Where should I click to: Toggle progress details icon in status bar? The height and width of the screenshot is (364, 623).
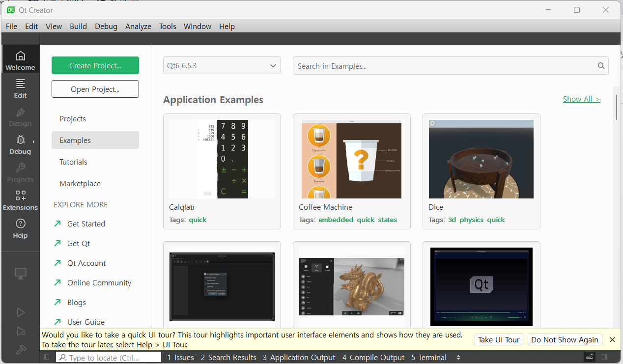point(590,357)
